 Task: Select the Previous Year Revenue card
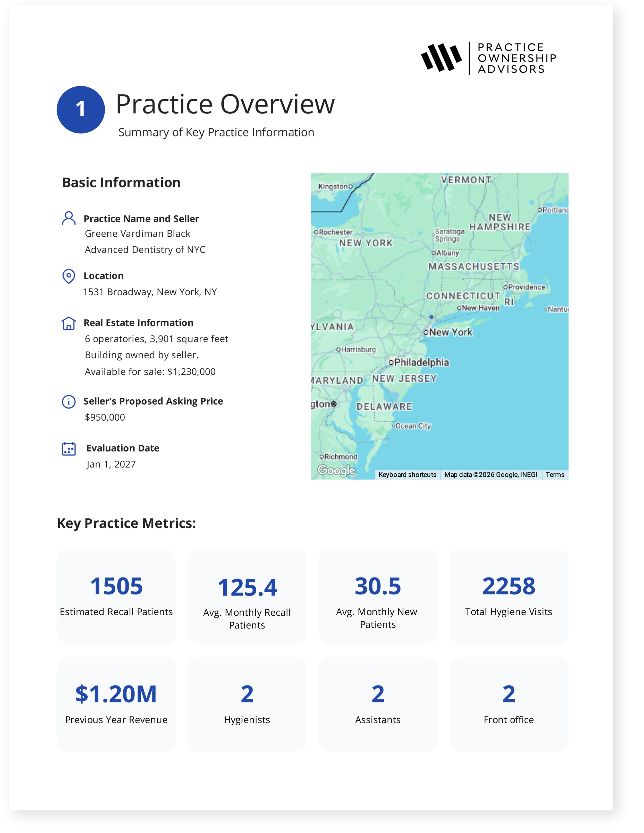(x=116, y=704)
